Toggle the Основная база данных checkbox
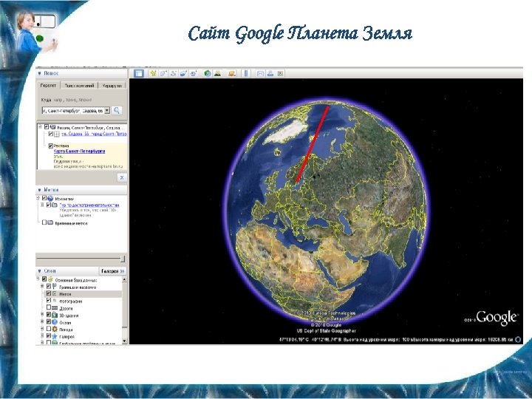 [x=44, y=279]
